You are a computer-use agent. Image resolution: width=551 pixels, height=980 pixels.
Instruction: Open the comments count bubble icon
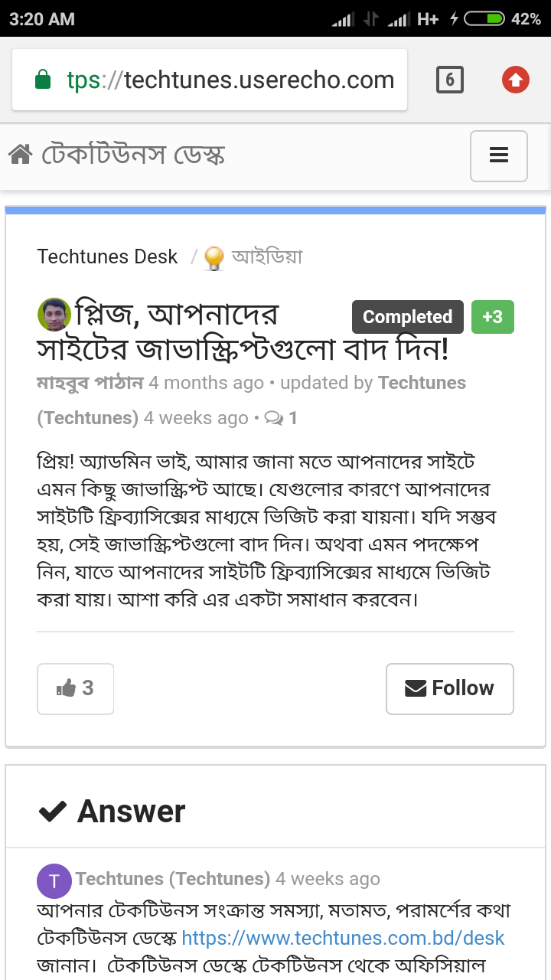[x=273, y=418]
